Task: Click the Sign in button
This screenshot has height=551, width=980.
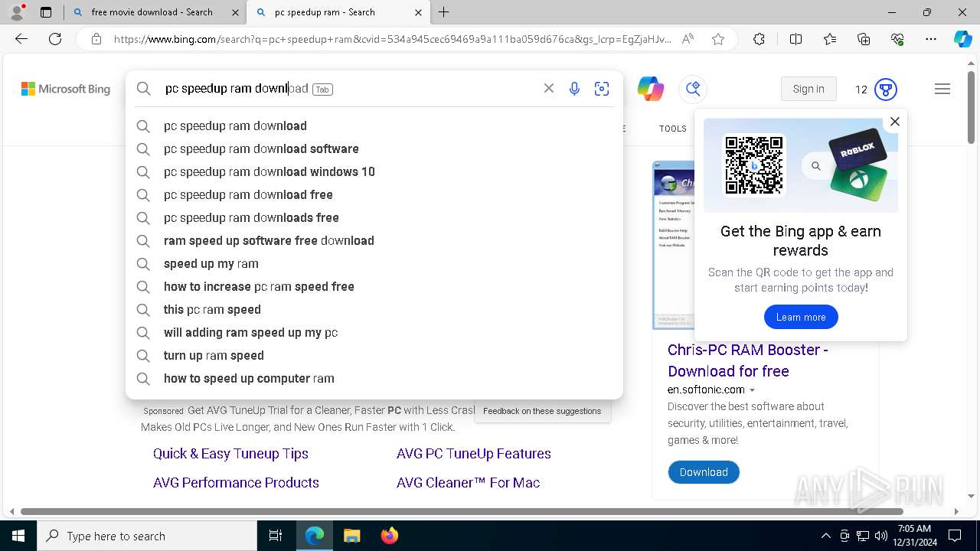Action: coord(808,89)
